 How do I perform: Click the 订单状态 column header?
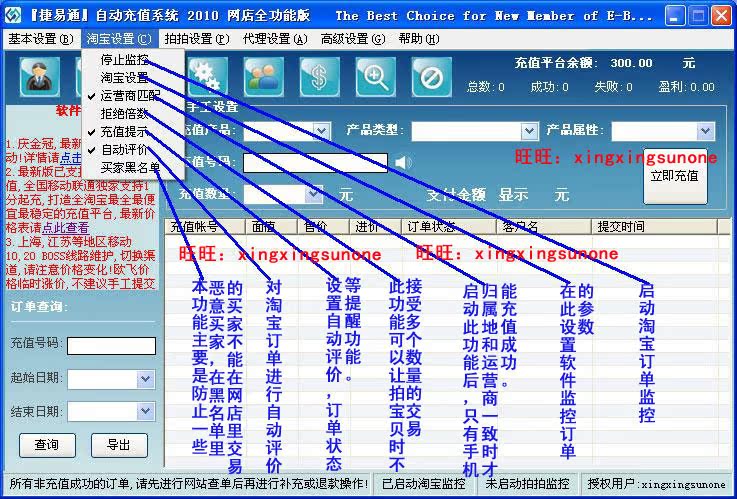(x=449, y=227)
